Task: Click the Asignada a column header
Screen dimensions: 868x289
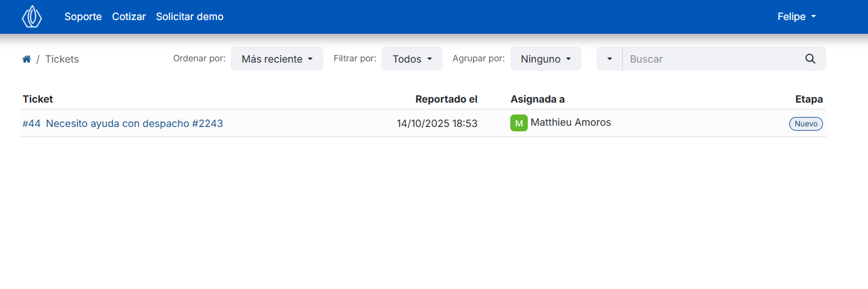Action: [538, 99]
